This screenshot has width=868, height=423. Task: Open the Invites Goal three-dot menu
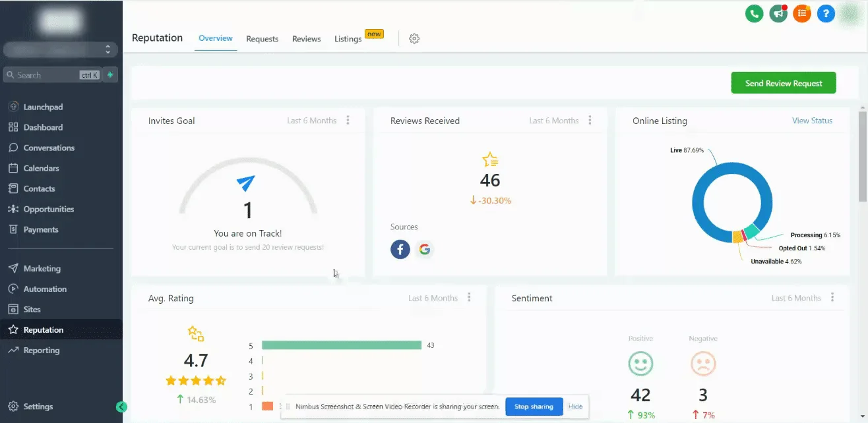[x=348, y=121]
